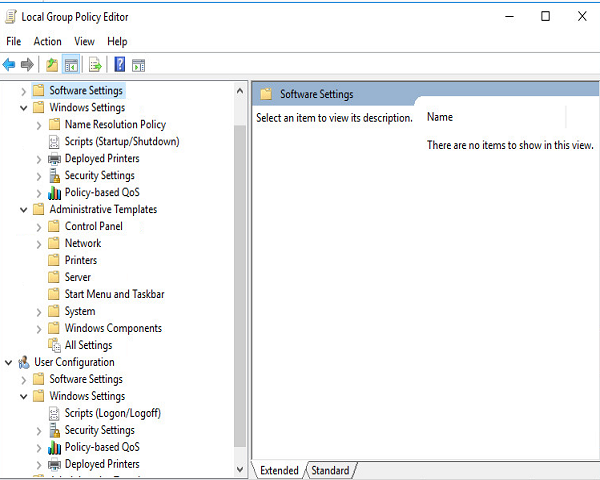Open the Help menu

[117, 41]
